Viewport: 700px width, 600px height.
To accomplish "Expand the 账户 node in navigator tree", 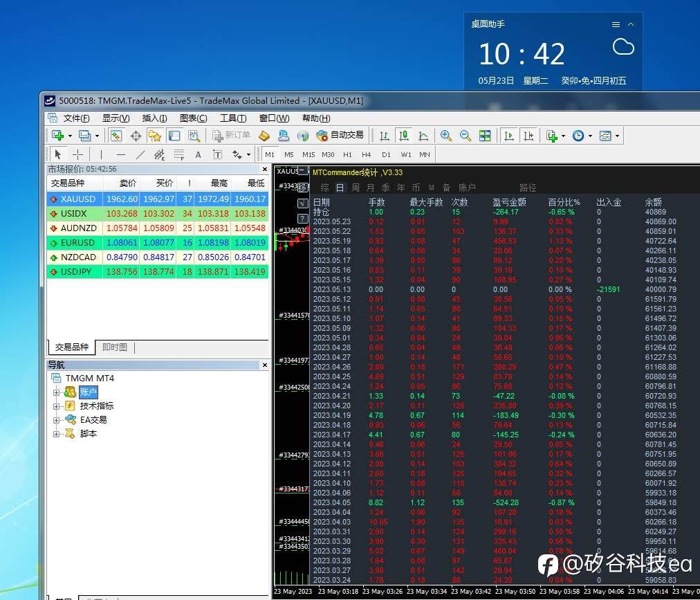I will coord(57,392).
